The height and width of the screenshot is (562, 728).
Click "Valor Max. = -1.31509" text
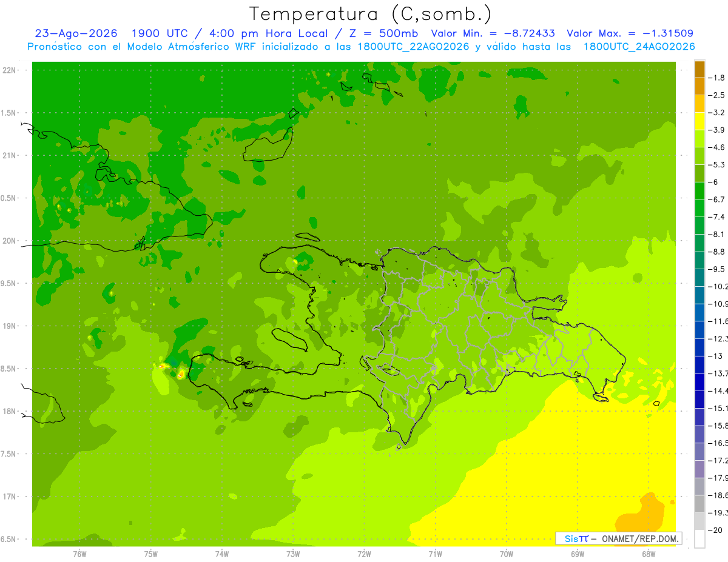[x=630, y=33]
